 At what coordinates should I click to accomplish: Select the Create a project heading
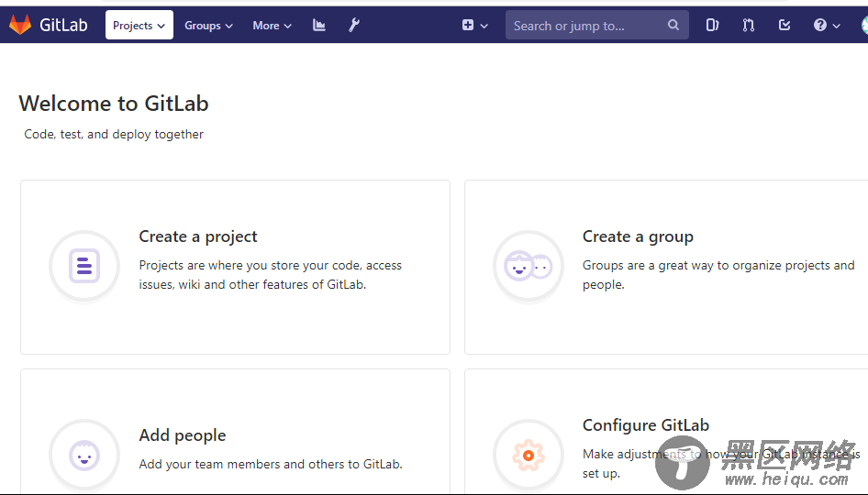pyautogui.click(x=198, y=236)
